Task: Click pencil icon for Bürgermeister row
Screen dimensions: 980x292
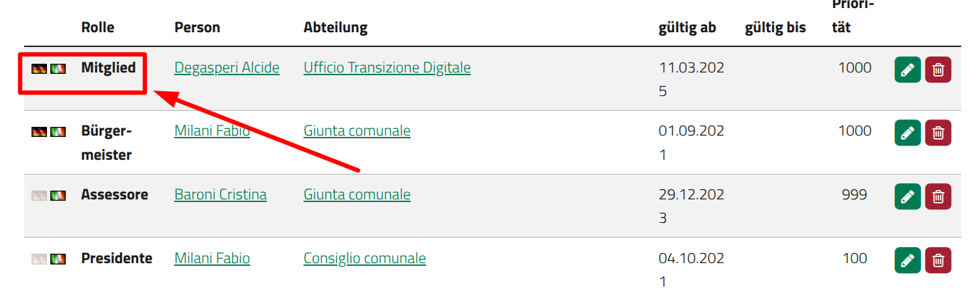Action: click(908, 133)
